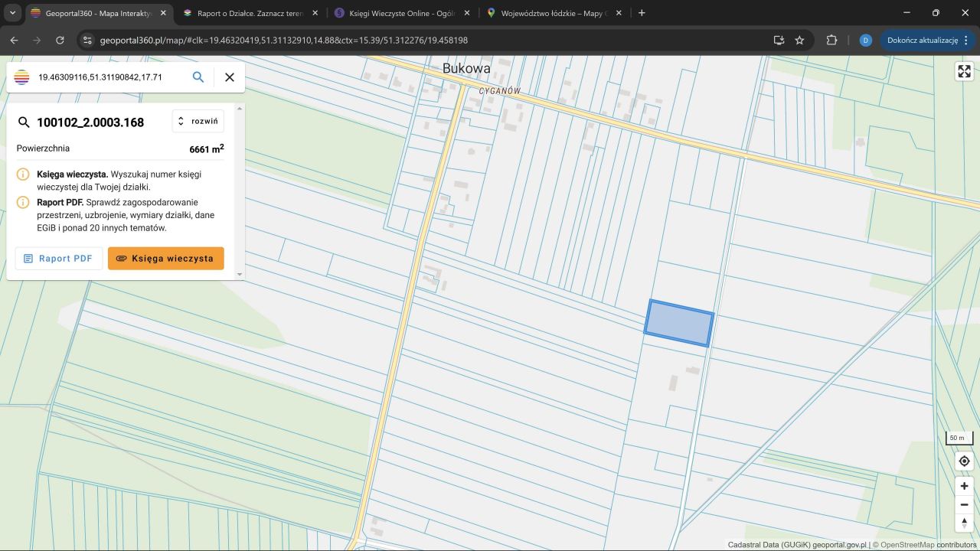
Task: Open Chrome three-dot menu
Action: click(x=967, y=40)
